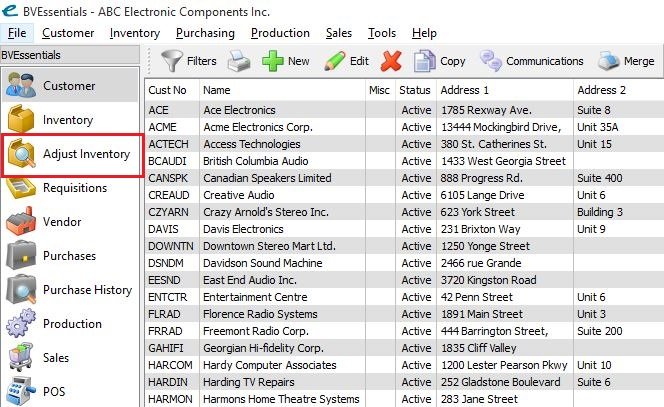Open the Requisitions sidebar module
This screenshot has height=407, width=664.
[70, 188]
